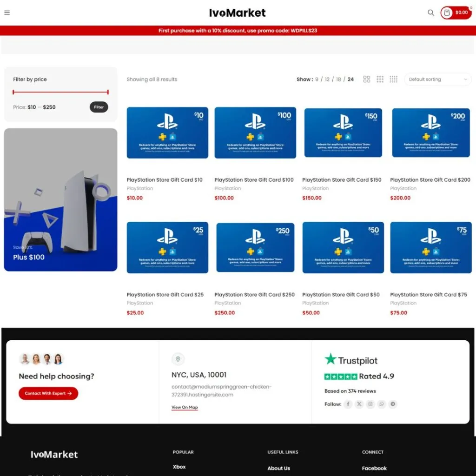This screenshot has width=476, height=476.
Task: Open Xbox in the Popular footer menu
Action: point(179,467)
